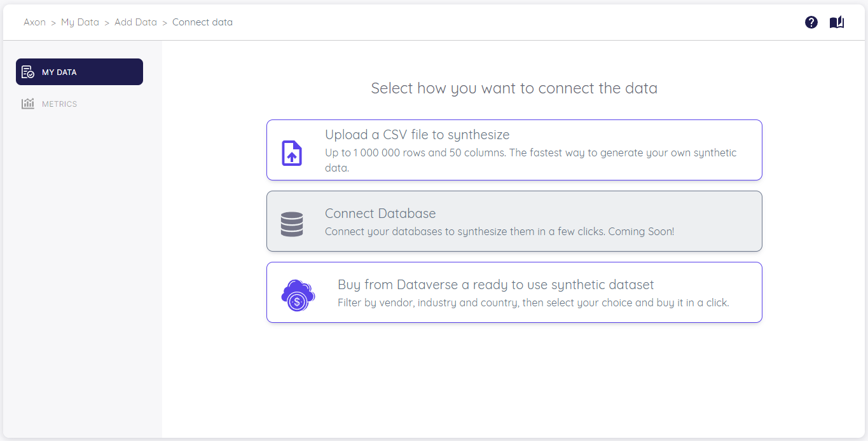Image resolution: width=868 pixels, height=441 pixels.
Task: Choose Upload a CSV file to synthesize
Action: [x=514, y=150]
